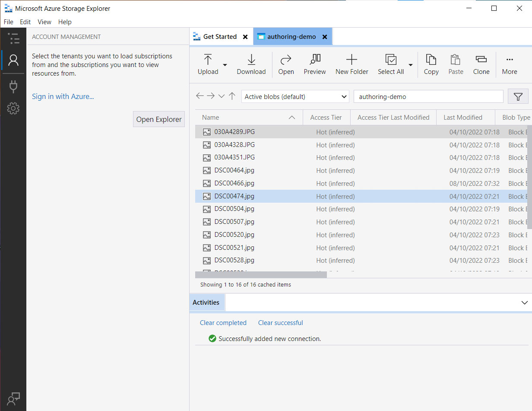Select the Activities tab

point(206,303)
